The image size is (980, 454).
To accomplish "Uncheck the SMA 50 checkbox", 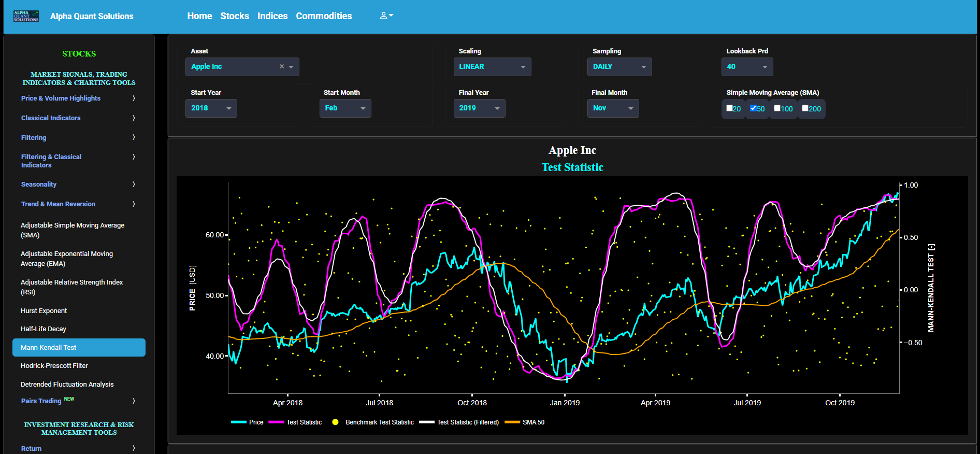I will coord(753,108).
